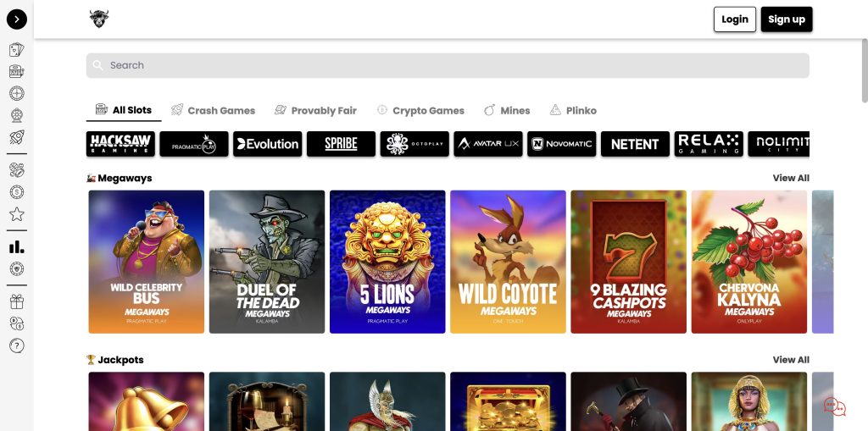868x431 pixels.
Task: Filter by Novomatic provider
Action: tap(562, 144)
